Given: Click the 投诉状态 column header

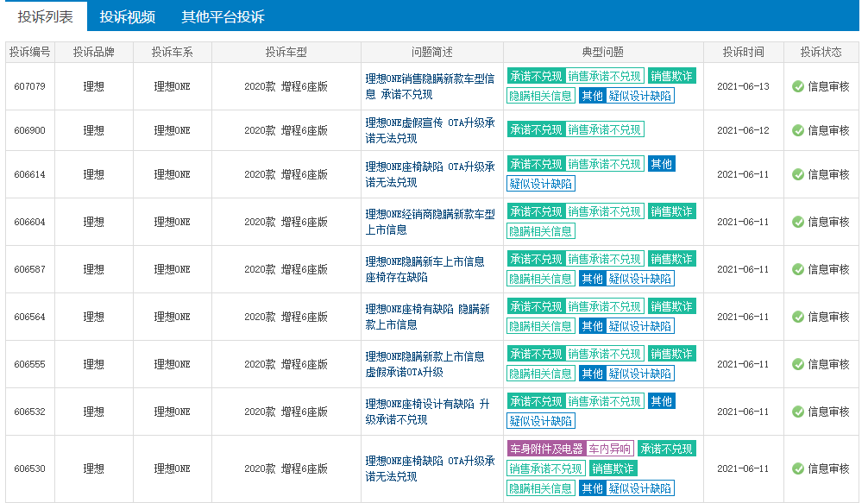Looking at the screenshot, I should 821,53.
